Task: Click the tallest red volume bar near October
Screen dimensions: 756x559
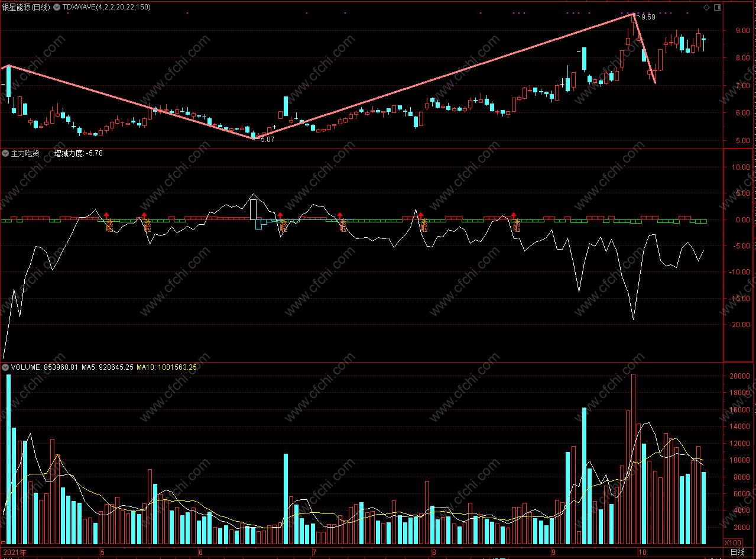Action: [x=634, y=459]
